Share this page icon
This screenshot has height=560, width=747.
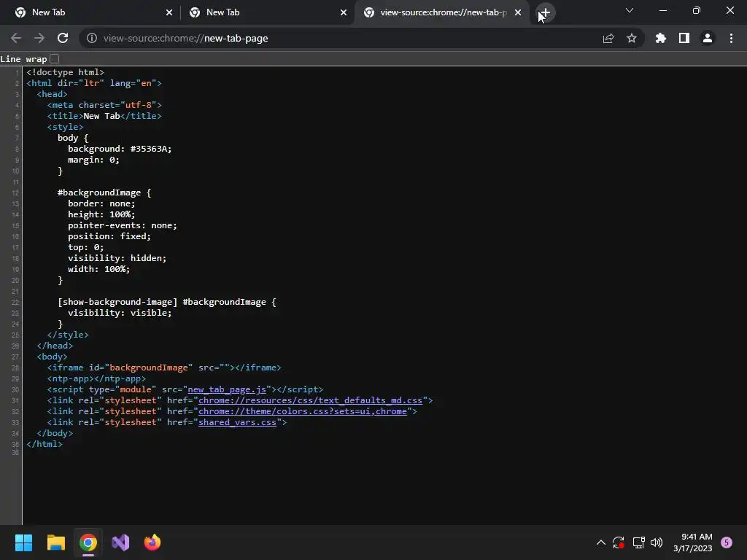(x=608, y=38)
